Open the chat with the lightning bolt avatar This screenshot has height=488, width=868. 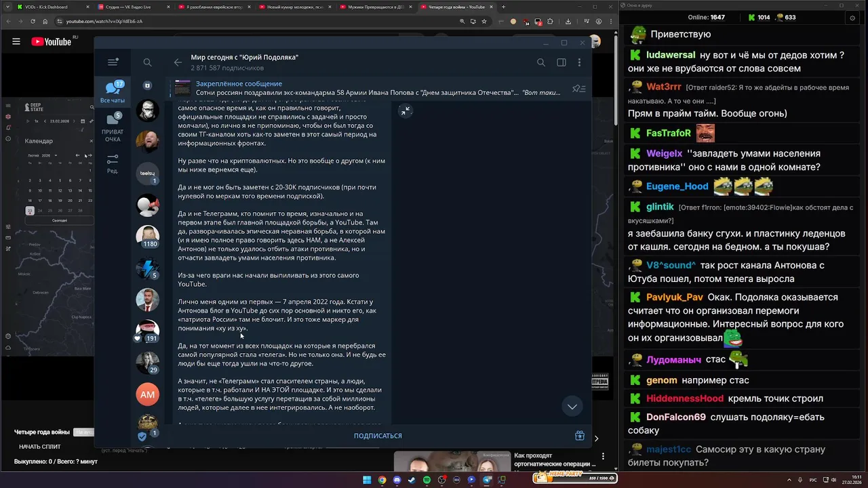(x=148, y=268)
